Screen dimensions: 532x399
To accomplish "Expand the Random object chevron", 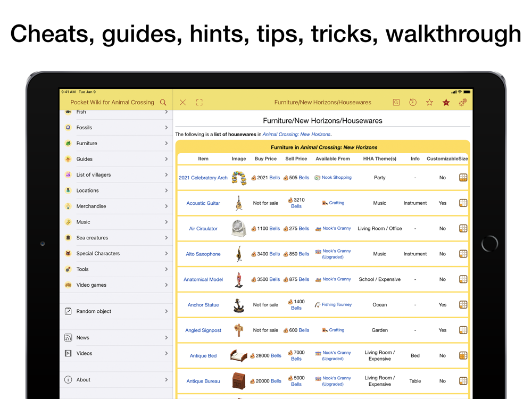I will [x=166, y=311].
